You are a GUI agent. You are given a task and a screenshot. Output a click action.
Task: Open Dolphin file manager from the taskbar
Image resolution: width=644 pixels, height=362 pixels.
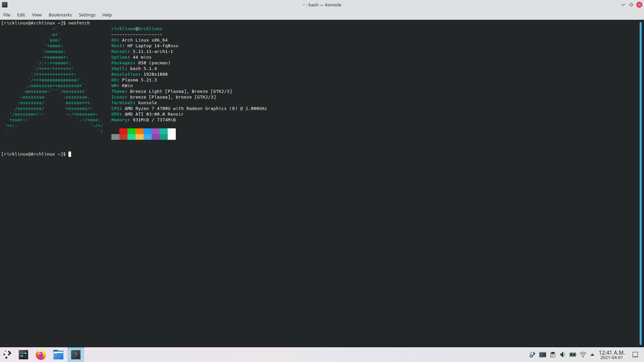click(58, 355)
